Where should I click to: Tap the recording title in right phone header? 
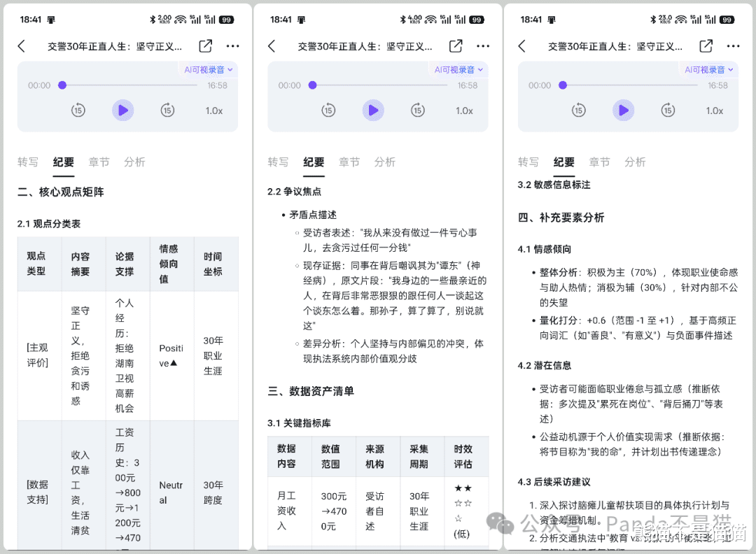point(615,46)
